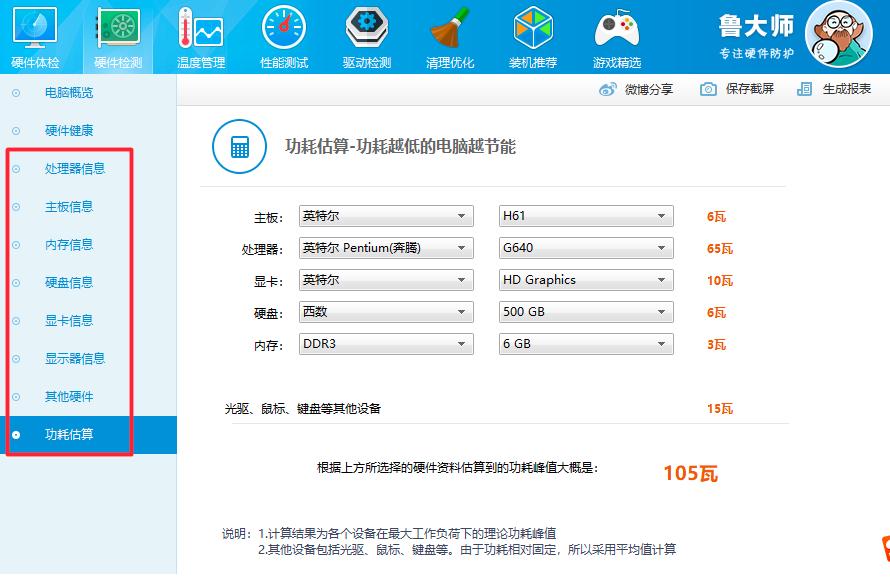Screen dimensions: 890x586
Task: Click the 生成报表 report button
Action: coord(835,89)
